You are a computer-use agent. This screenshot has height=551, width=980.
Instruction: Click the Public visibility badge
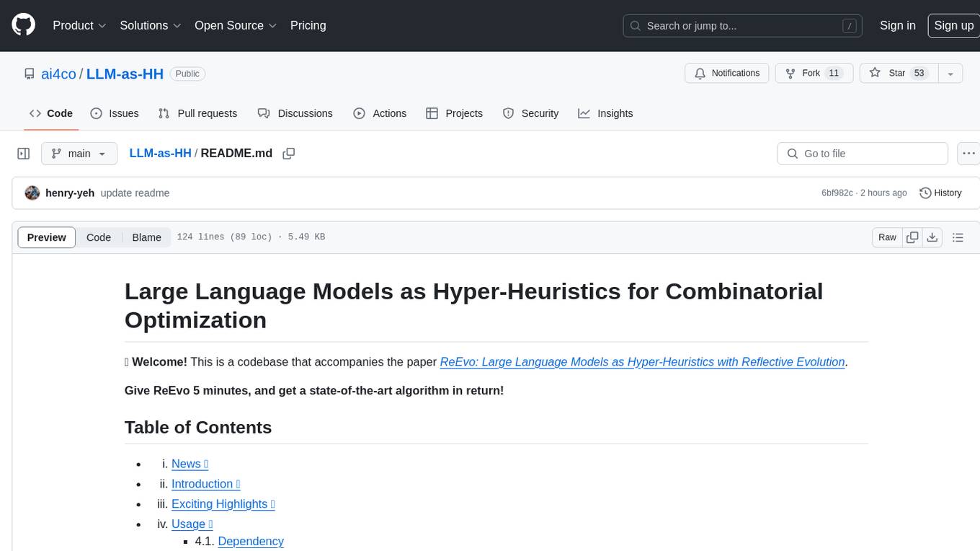tap(187, 74)
